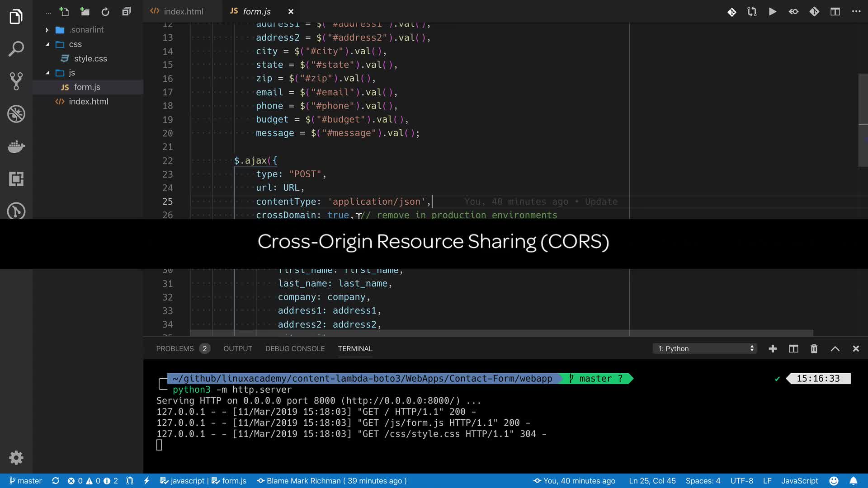Open the Search view in activity bar
The image size is (868, 488).
pyautogui.click(x=16, y=49)
